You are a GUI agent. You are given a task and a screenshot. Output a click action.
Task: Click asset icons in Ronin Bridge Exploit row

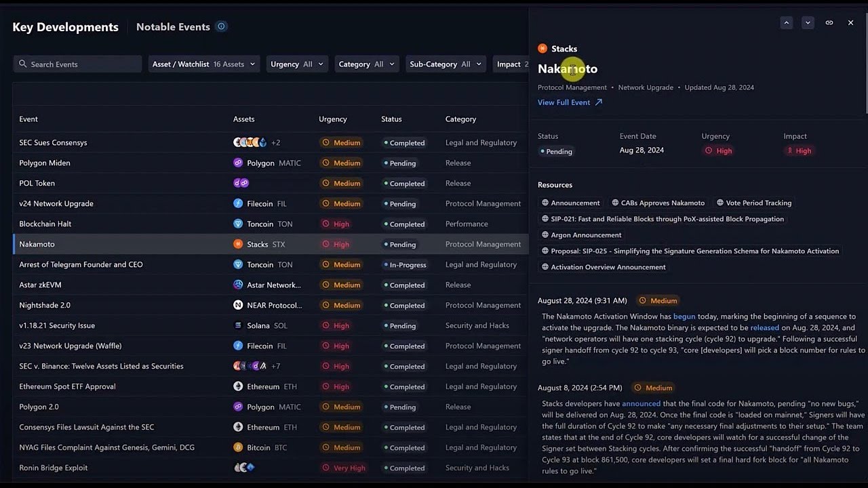point(244,468)
